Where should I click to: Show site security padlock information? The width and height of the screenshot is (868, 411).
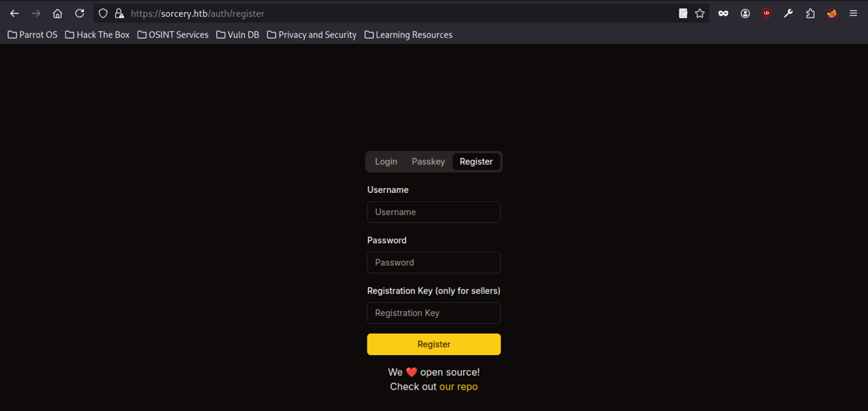coord(119,13)
